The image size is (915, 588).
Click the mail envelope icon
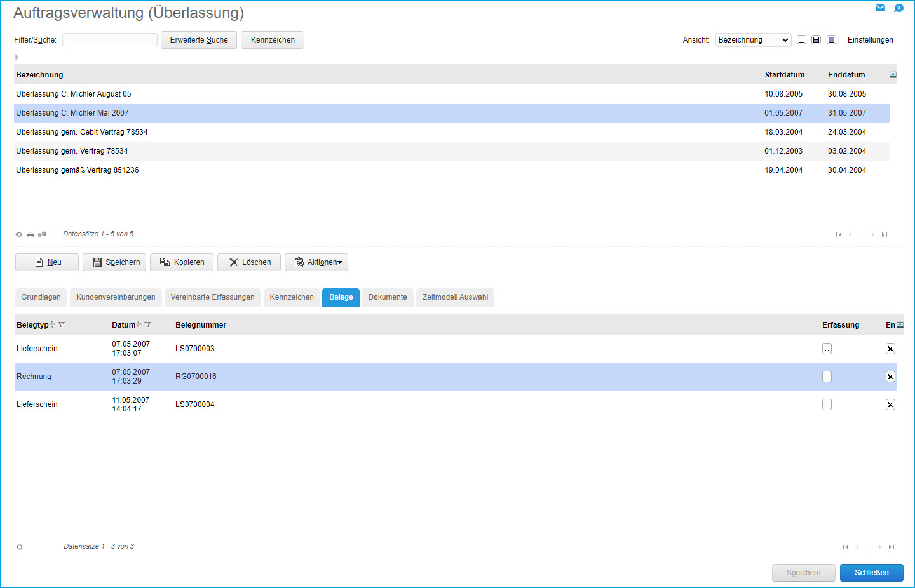point(880,8)
